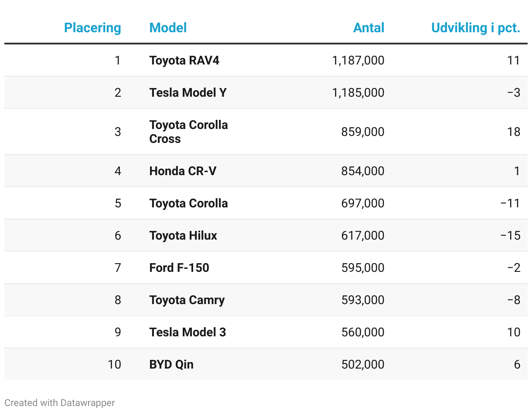
Task: Click the placement number 10
Action: (114, 364)
